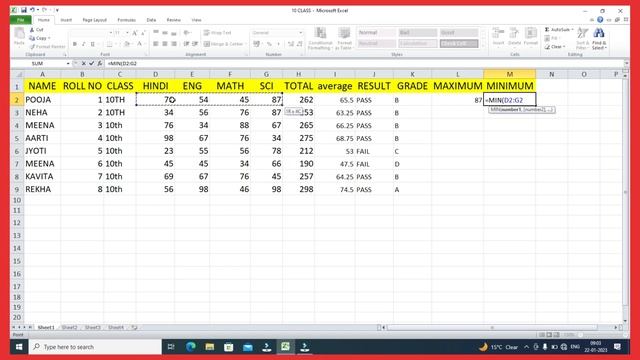640x360 pixels.
Task: Open File Explorer from taskbar
Action: [210, 347]
